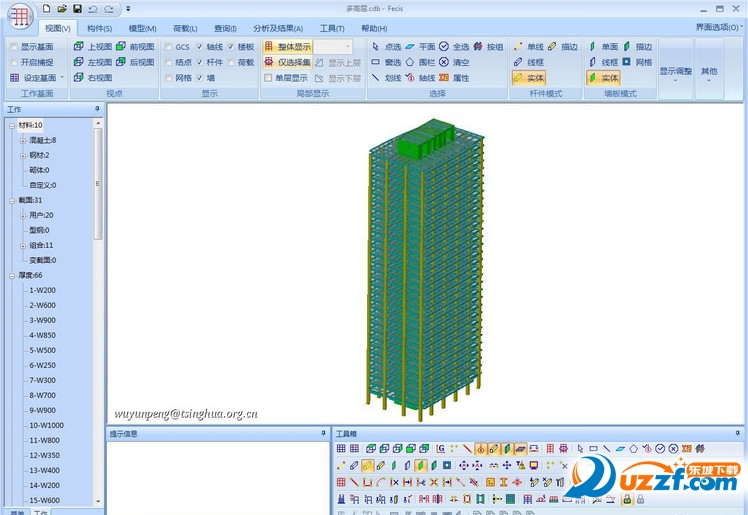Set wall-slab mode to 网格
This screenshot has height=515, width=748.
coord(637,62)
